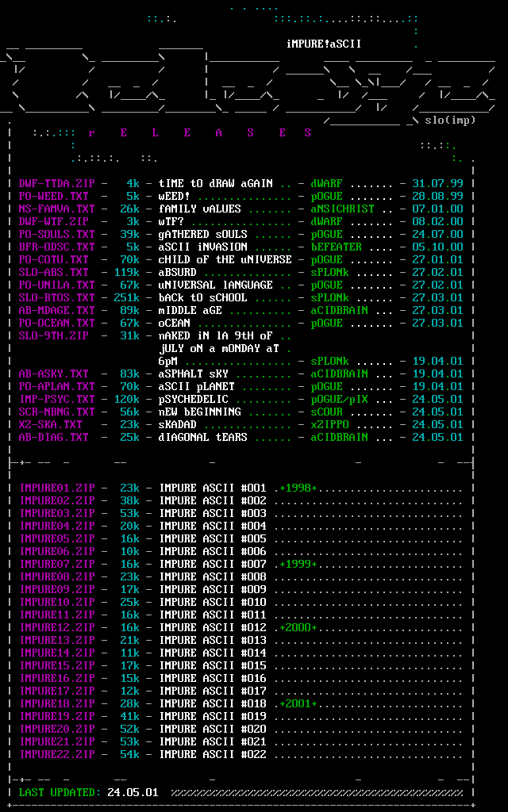The width and height of the screenshot is (508, 812).
Task: Click the aCIDBRAIN author on aSPHALT sKY
Action: pos(339,373)
